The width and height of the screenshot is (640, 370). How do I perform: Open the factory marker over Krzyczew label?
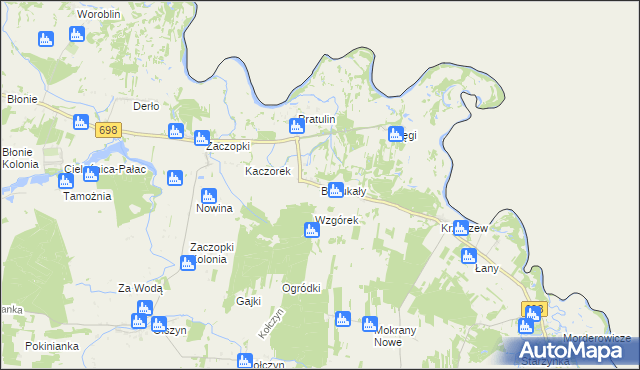[461, 228]
